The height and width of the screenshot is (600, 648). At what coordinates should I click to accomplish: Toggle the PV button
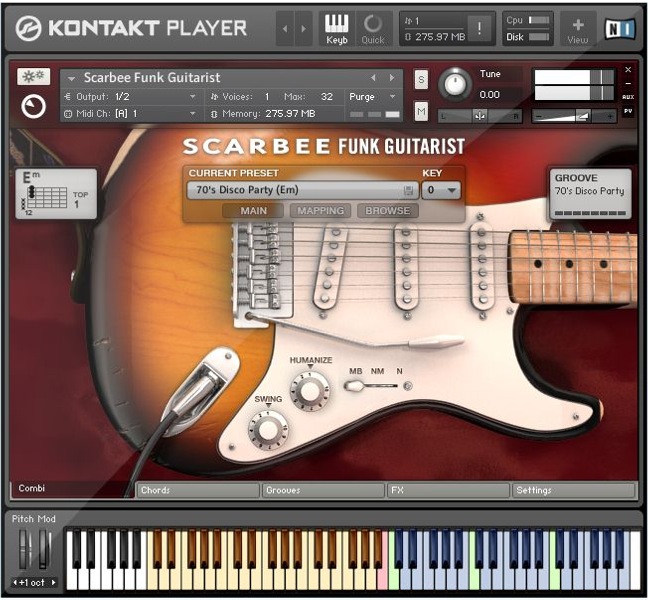coord(628,111)
